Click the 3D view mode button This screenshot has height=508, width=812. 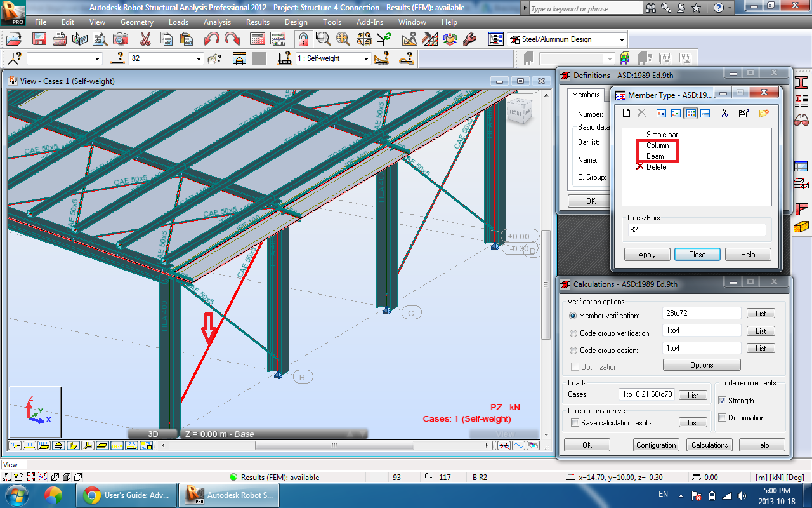(x=153, y=434)
